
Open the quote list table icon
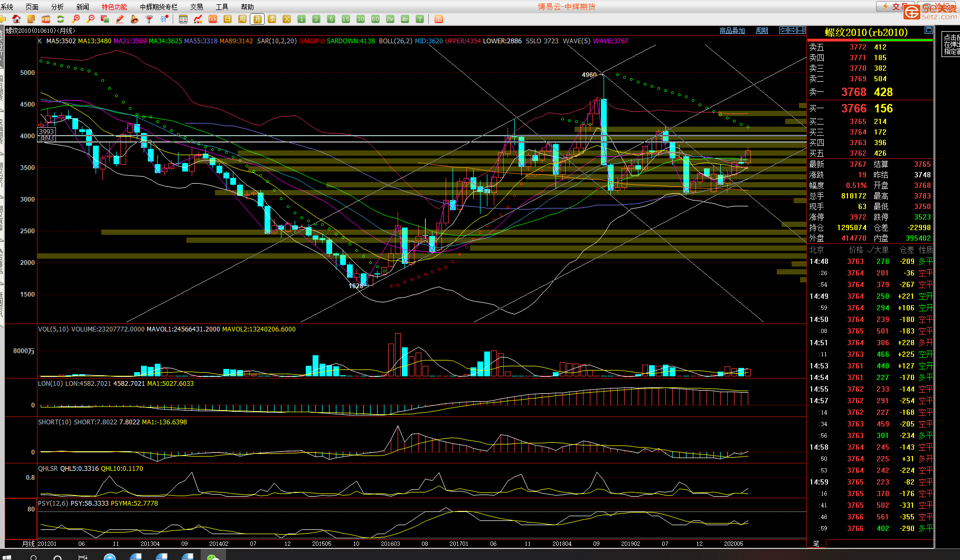coord(183,19)
